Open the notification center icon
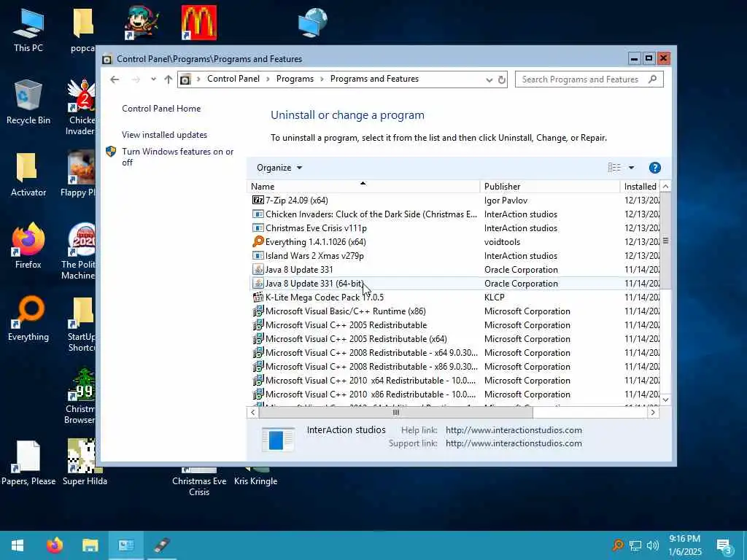Image resolution: width=747 pixels, height=560 pixels. [x=724, y=545]
